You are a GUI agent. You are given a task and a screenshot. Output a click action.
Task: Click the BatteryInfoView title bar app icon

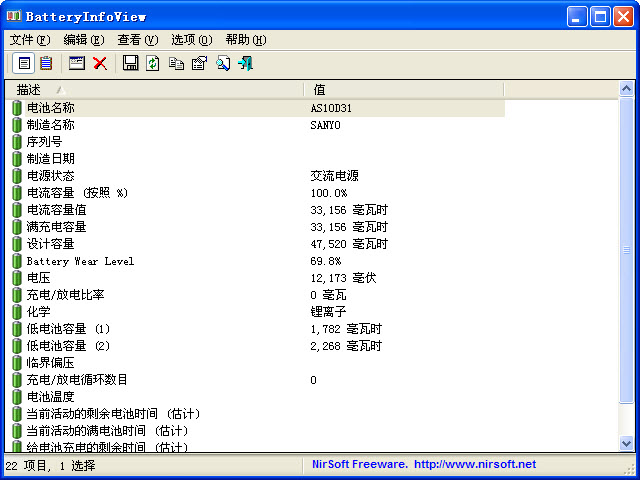coord(13,16)
